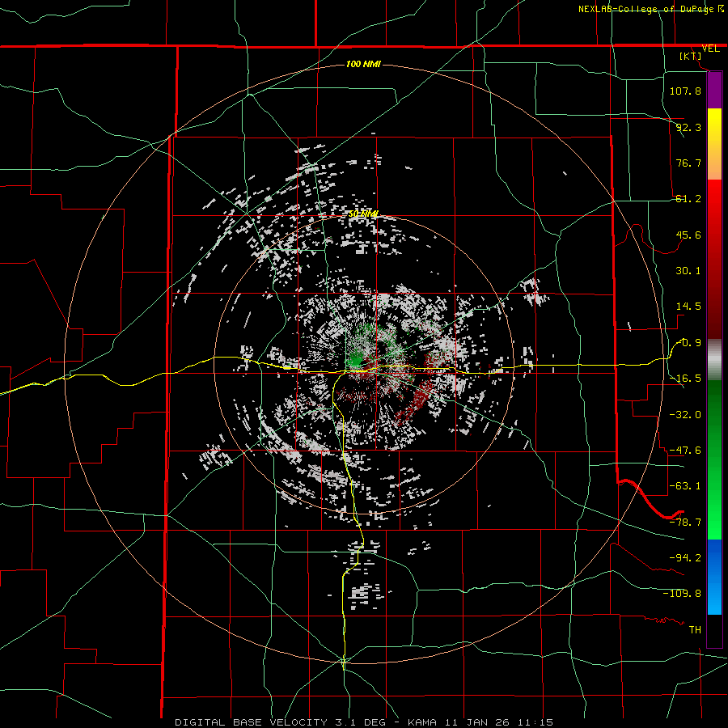This screenshot has width=728, height=728.
Task: Click the 50 NMI range ring label
Action: click(x=363, y=214)
